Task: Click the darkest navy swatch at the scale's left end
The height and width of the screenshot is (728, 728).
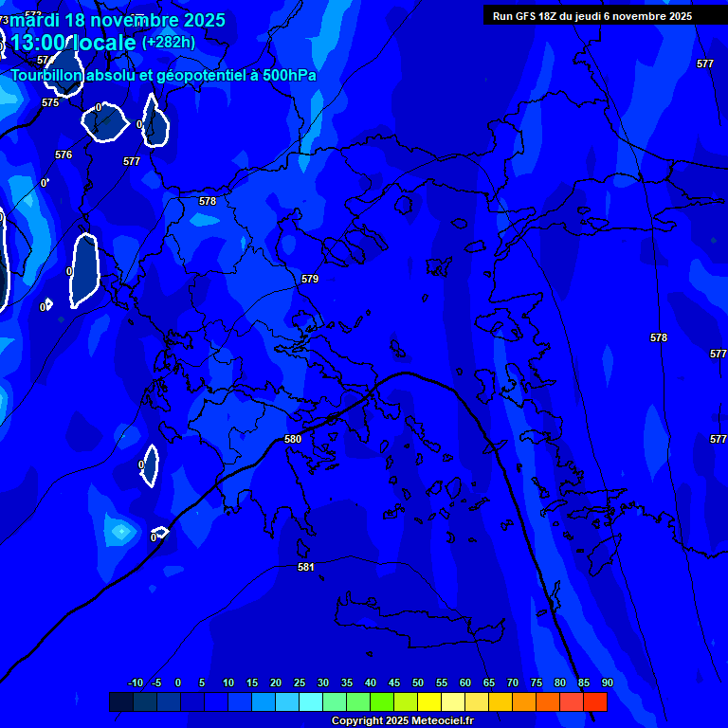Action: pyautogui.click(x=121, y=701)
